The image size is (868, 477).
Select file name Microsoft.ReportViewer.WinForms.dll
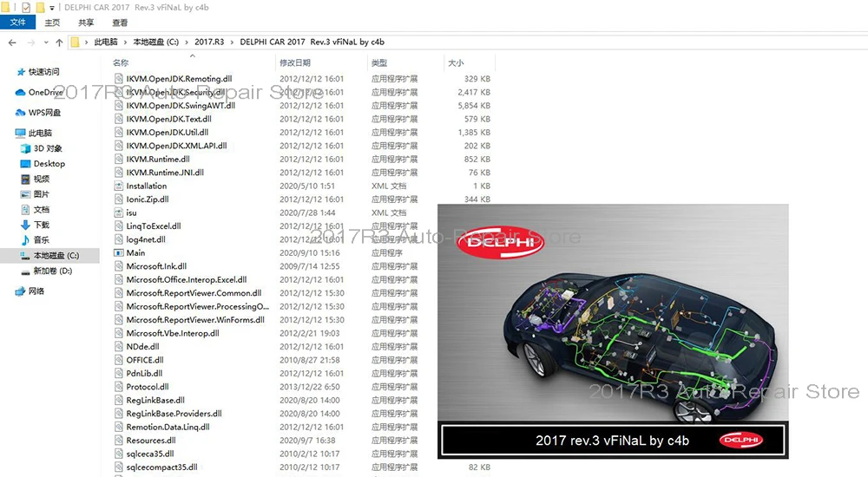point(195,319)
